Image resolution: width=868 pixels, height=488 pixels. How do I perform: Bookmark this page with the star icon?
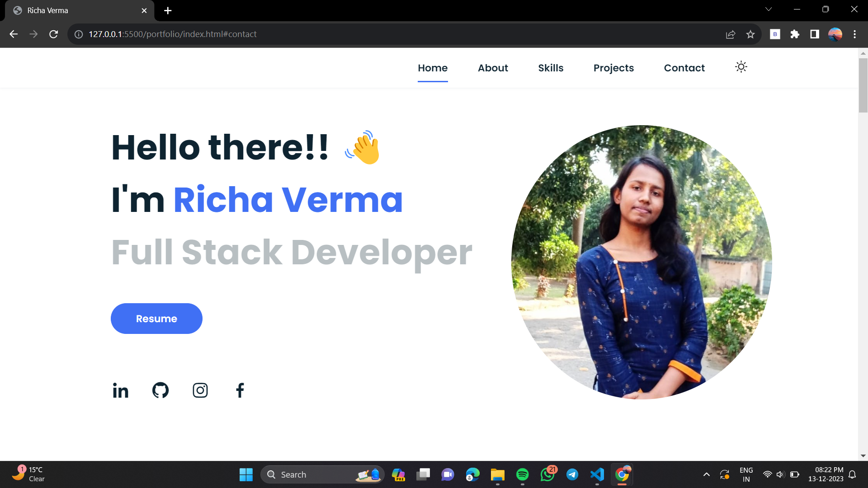pos(750,34)
